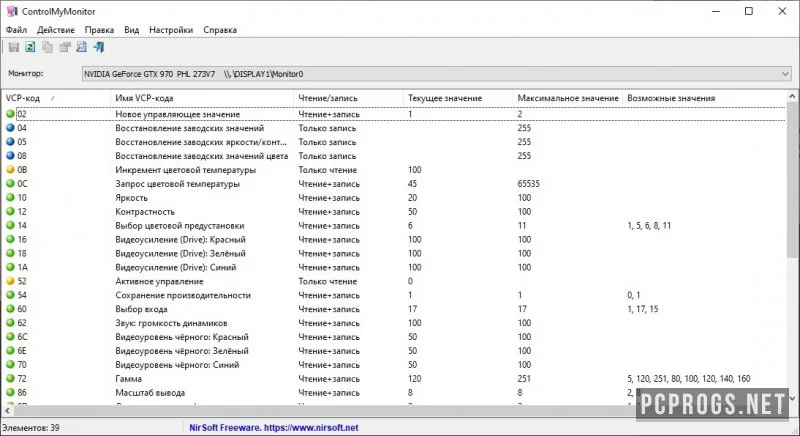
Task: Open the Действие menu
Action: tap(56, 30)
